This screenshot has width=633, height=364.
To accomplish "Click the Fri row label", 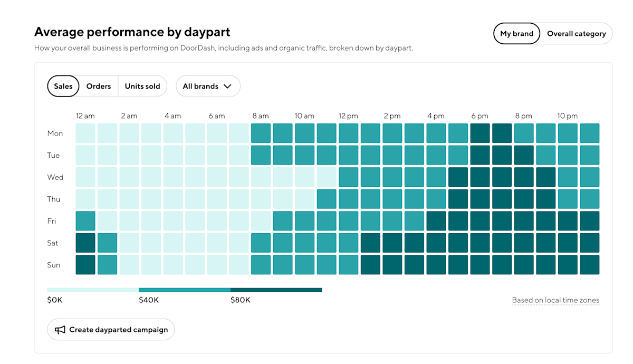I will tap(52, 221).
